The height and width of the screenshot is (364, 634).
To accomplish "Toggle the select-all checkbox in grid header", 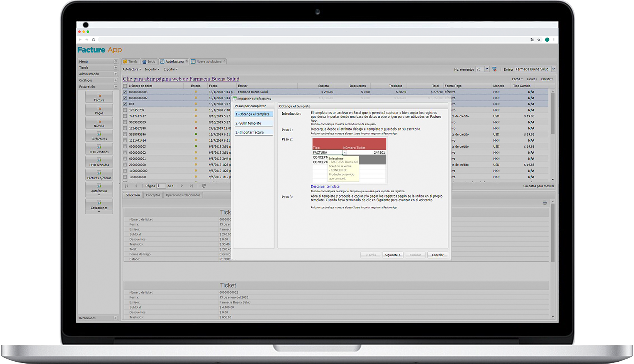I will [x=125, y=86].
